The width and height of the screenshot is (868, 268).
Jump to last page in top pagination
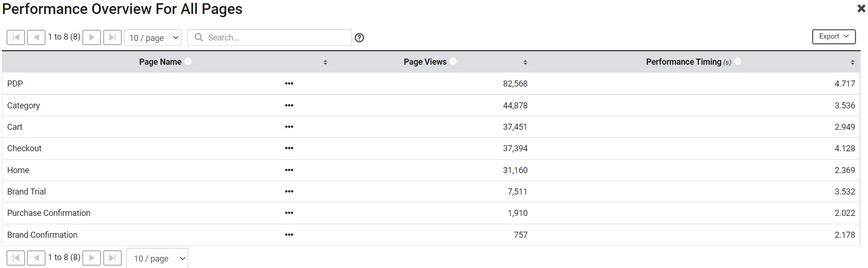[112, 37]
